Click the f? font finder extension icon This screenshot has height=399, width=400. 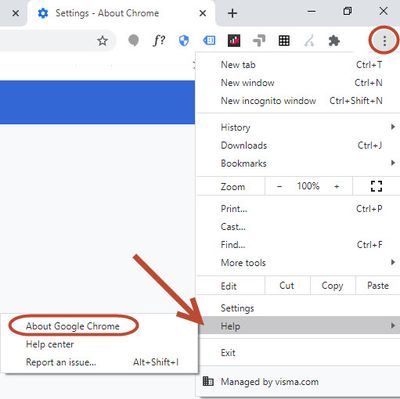[159, 41]
